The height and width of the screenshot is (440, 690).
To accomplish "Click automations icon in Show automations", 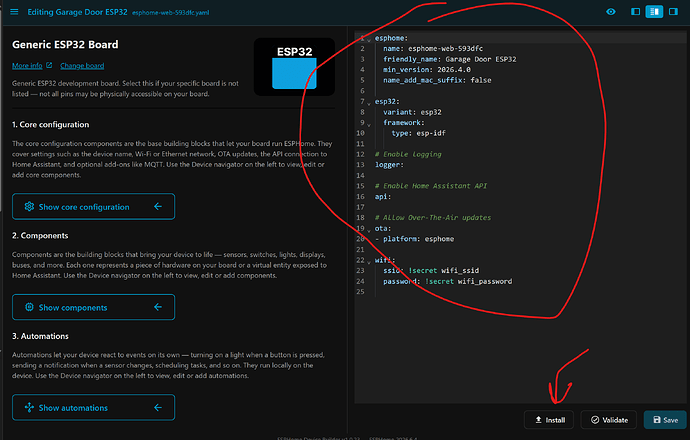I will [29, 407].
